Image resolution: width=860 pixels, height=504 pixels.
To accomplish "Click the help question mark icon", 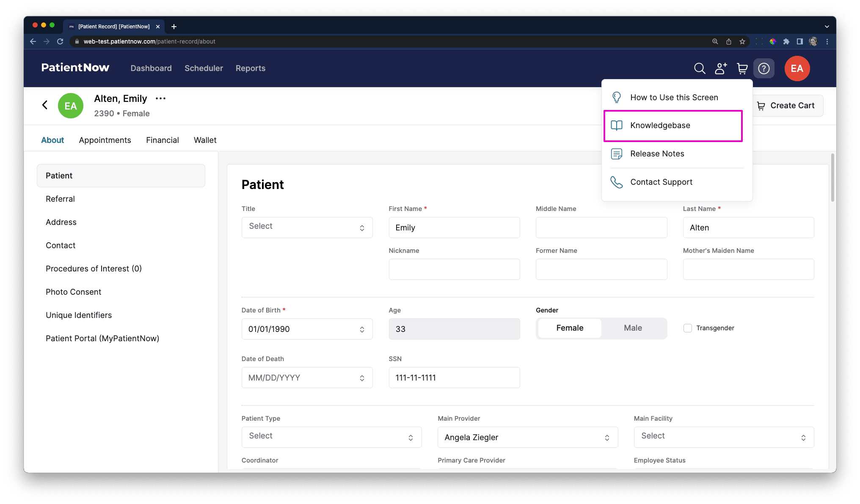I will point(764,68).
